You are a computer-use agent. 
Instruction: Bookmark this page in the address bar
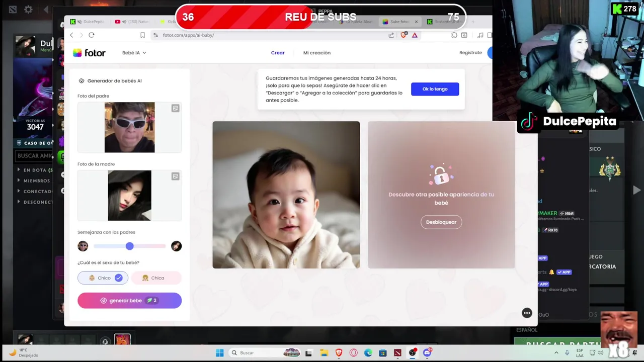pos(142,35)
